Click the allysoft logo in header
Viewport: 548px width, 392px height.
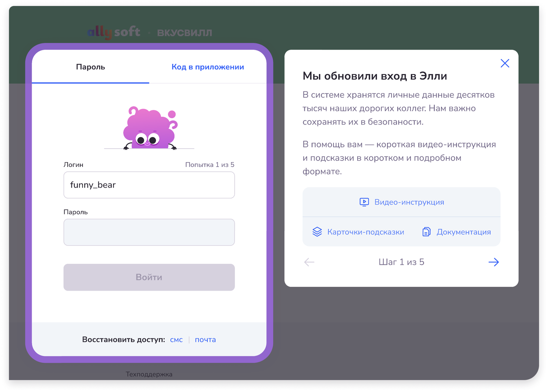(x=114, y=32)
